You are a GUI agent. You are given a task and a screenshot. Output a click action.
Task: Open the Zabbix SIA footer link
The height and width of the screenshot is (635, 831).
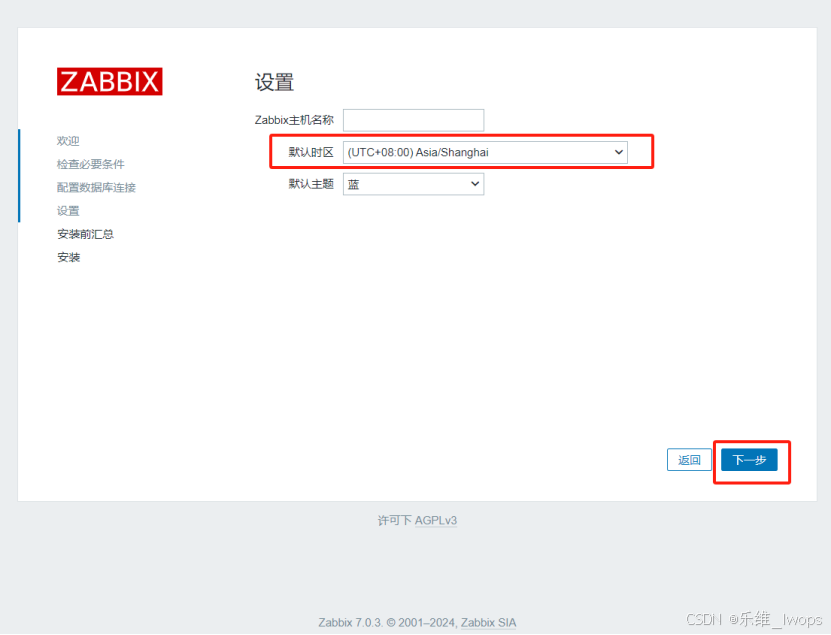pyautogui.click(x=488, y=622)
